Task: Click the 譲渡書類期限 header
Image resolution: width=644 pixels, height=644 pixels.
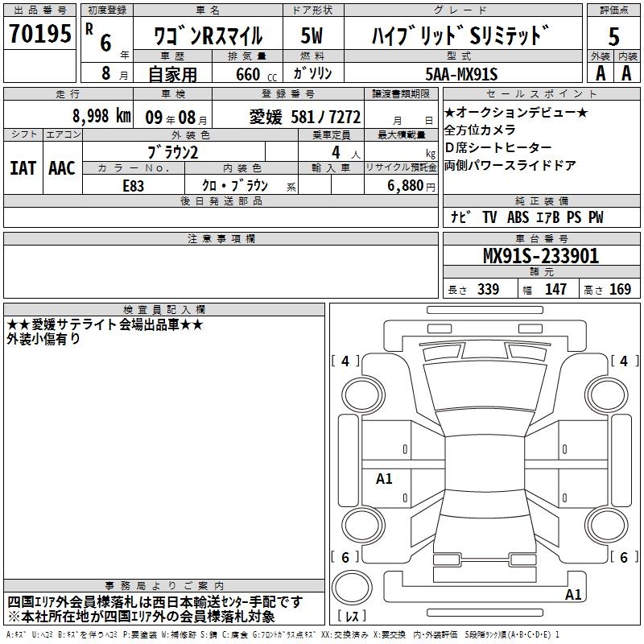Action: (x=401, y=93)
